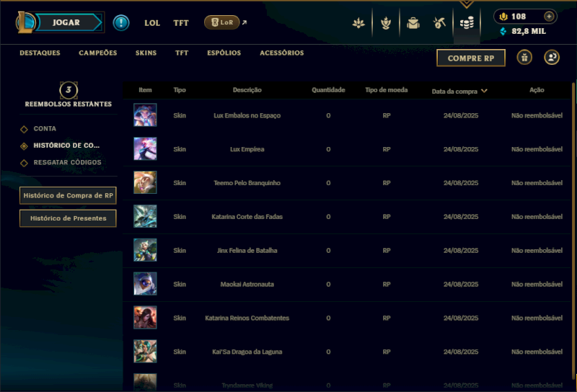This screenshot has height=392, width=577.
Task: Click the Lux Empírea skin thumbnail
Action: tap(145, 149)
